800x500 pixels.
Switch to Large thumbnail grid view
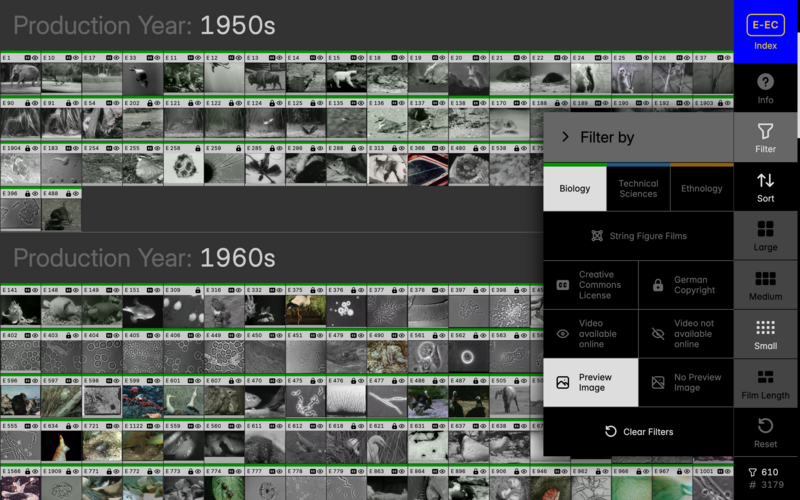click(765, 235)
